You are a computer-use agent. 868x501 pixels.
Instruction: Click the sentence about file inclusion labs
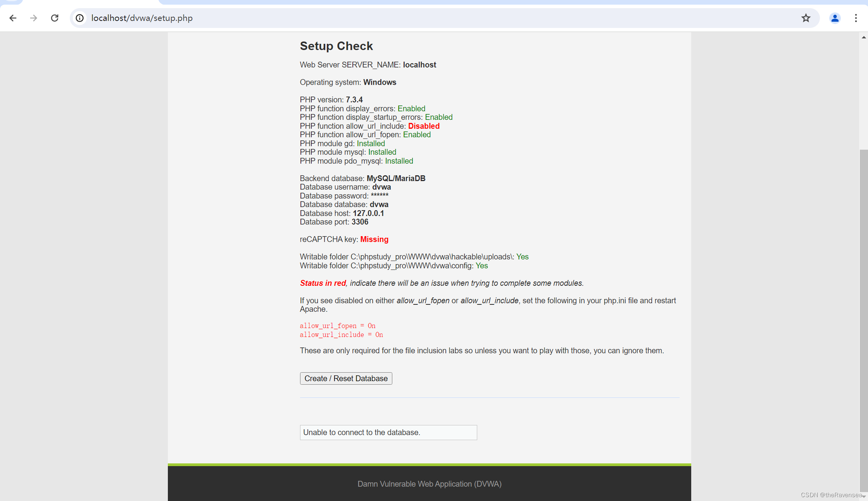pyautogui.click(x=482, y=351)
